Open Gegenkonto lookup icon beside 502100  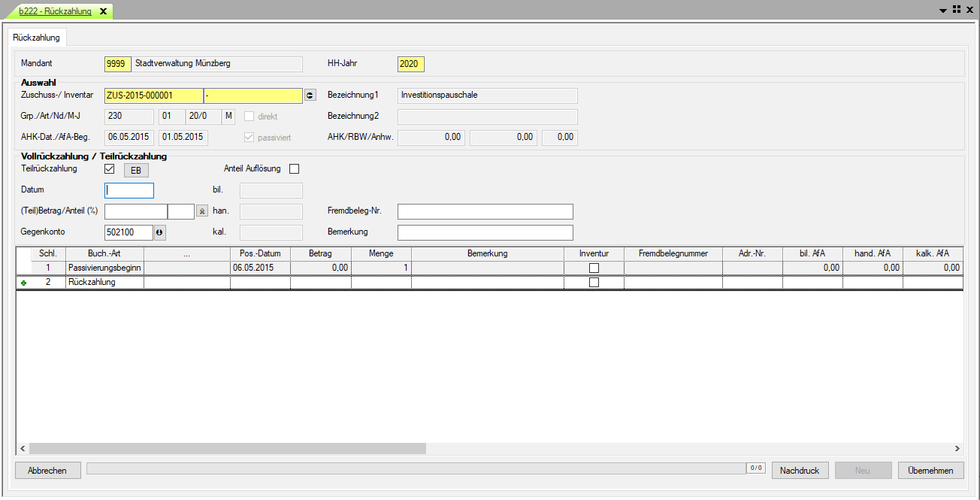(159, 232)
